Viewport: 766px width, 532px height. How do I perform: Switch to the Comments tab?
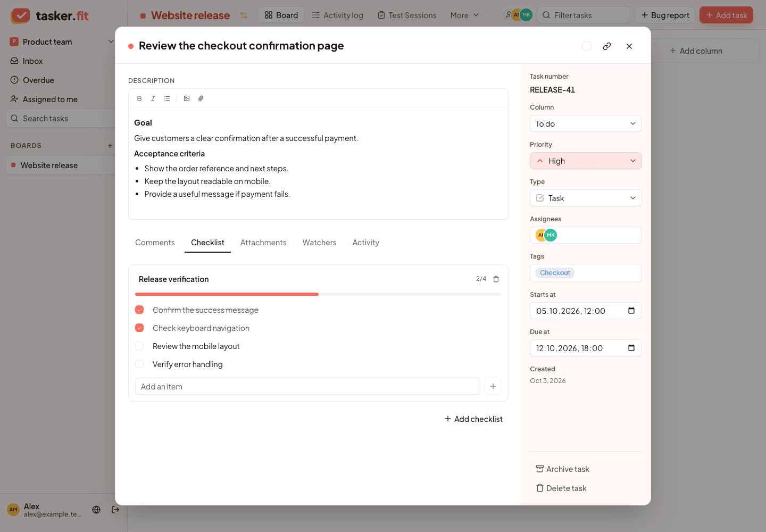click(155, 243)
